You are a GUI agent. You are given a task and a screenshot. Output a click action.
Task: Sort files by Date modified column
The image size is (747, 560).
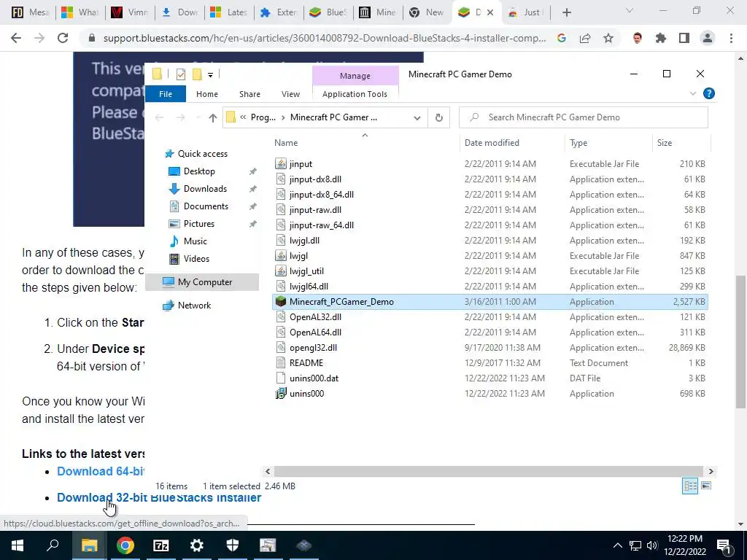[492, 143]
